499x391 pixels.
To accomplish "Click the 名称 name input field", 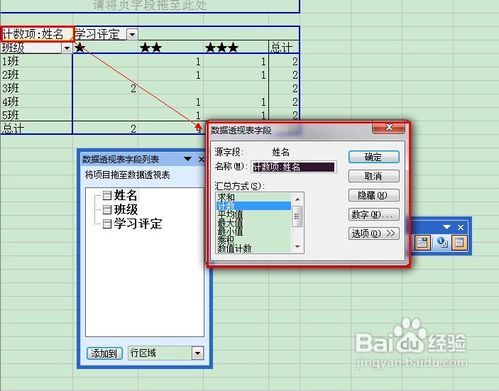I will tap(293, 167).
